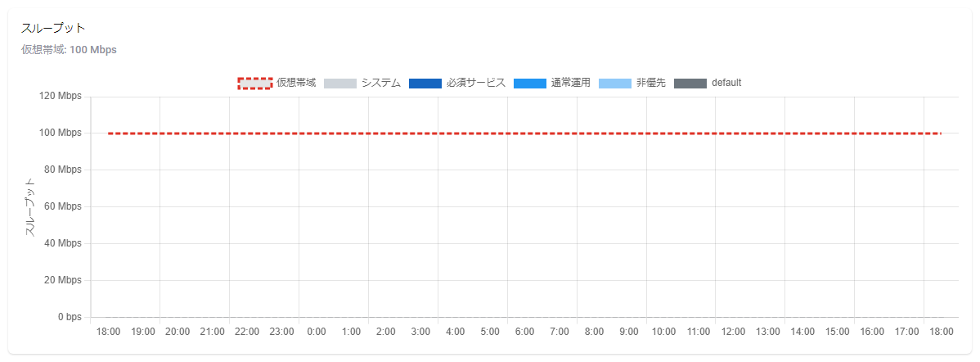980x362 pixels.
Task: Hide the 非優先 series via legend label
Action: (651, 83)
